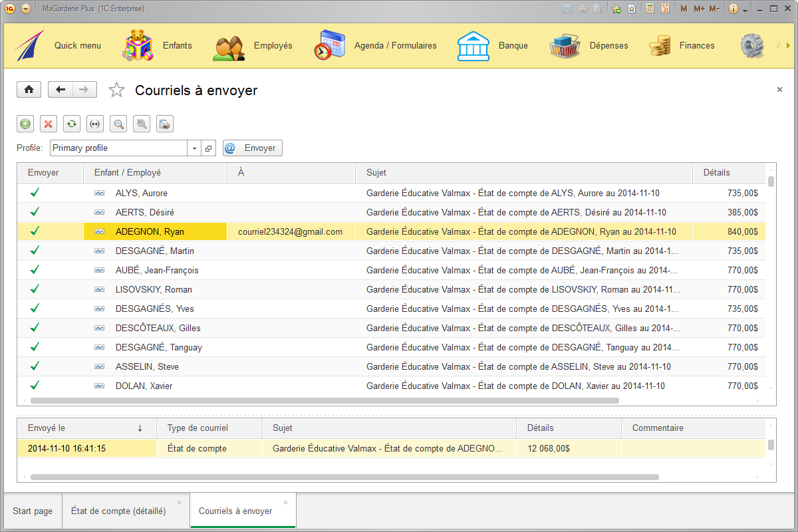The height and width of the screenshot is (532, 798).
Task: Uncheck the Envoyer checkmark for ALYS, Aurore
Action: tap(35, 193)
